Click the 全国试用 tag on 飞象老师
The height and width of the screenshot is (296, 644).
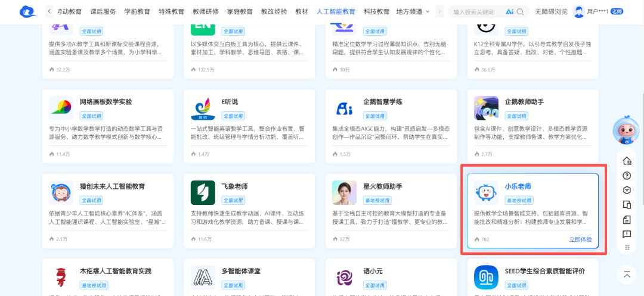coord(233,201)
